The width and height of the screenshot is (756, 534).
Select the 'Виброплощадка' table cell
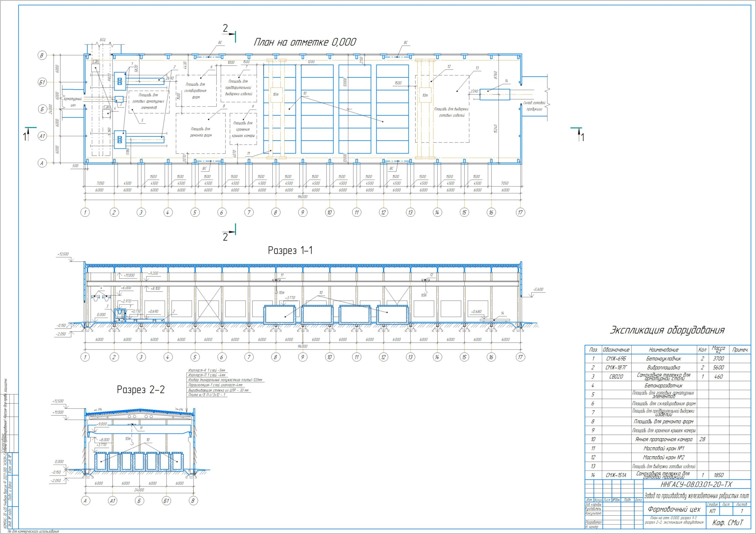click(x=664, y=368)
